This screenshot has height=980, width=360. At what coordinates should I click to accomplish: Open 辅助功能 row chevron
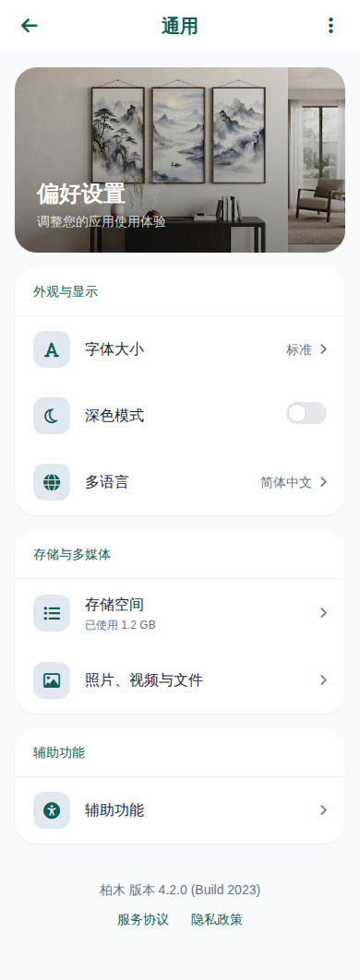pyautogui.click(x=324, y=810)
